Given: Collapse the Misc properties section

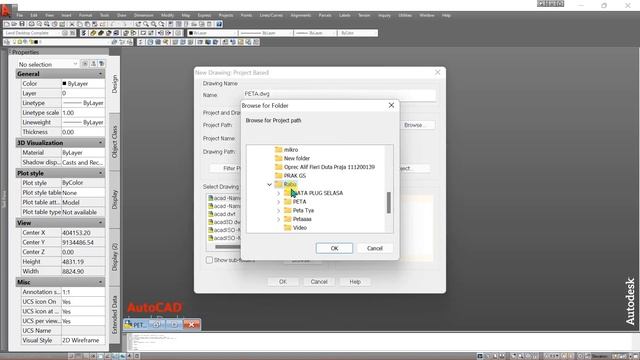Looking at the screenshot, I should coord(100,282).
